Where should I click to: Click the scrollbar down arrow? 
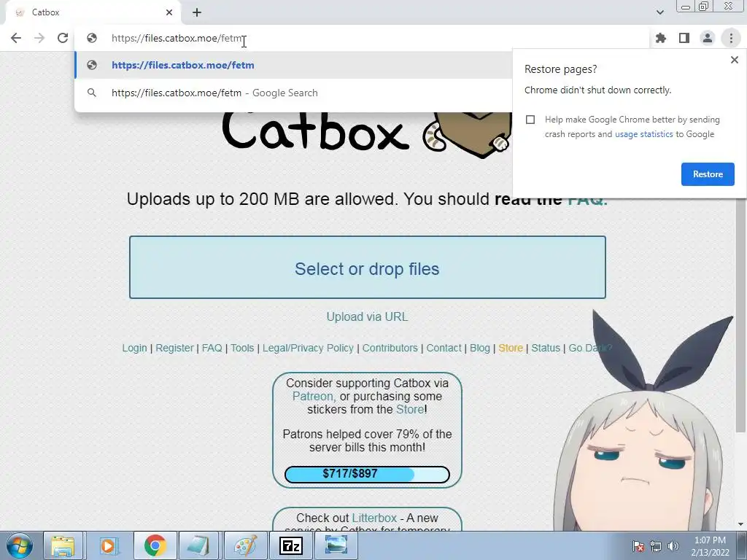point(740,525)
